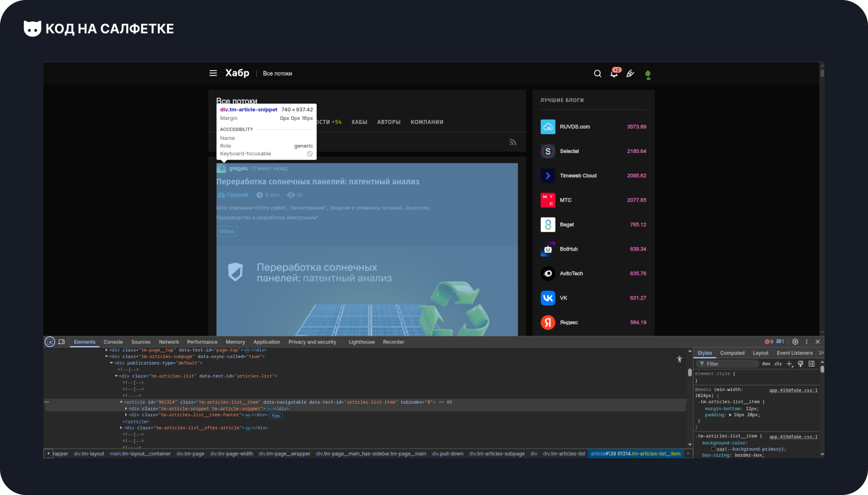The width and height of the screenshot is (868, 495).
Task: Toggle device toolbar emulation icon
Action: point(61,342)
